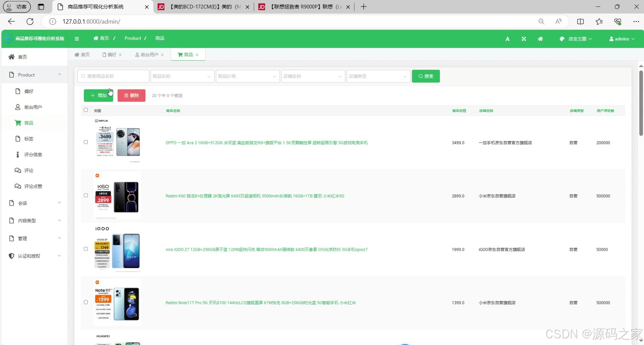644x345 pixels.
Task: Open 评分信息 in the sidebar
Action: coord(34,155)
